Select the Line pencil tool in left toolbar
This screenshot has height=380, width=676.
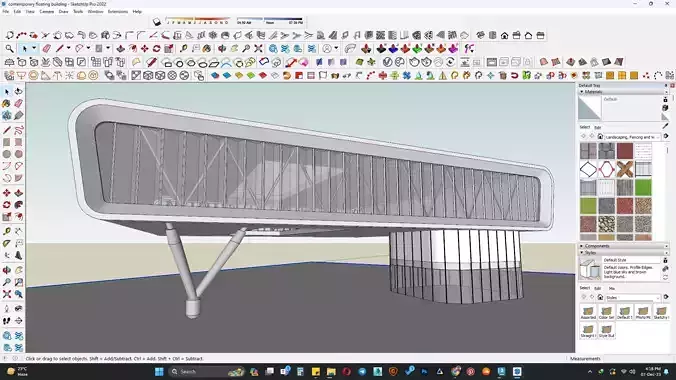point(7,130)
